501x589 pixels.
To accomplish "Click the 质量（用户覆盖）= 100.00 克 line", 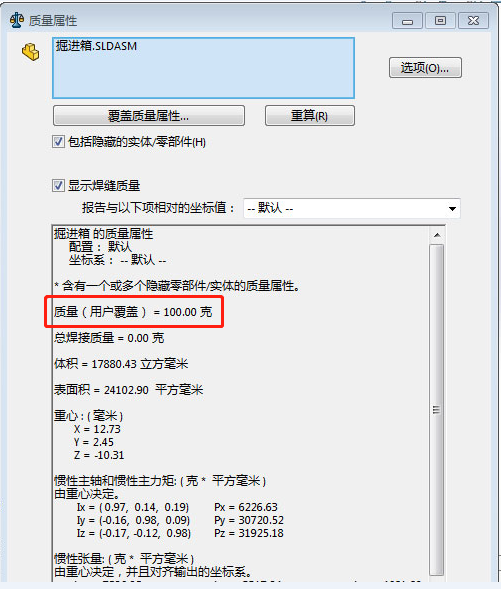I will tap(133, 312).
